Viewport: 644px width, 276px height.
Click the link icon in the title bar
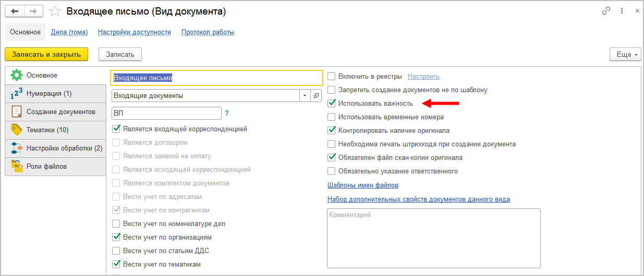pos(606,11)
